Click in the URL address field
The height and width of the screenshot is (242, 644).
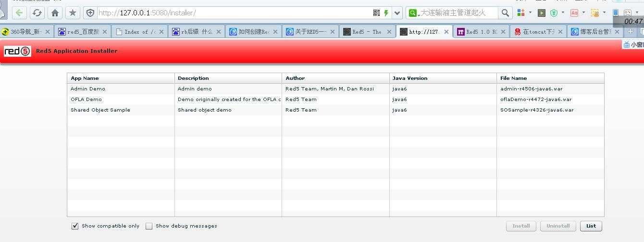[x=235, y=13]
